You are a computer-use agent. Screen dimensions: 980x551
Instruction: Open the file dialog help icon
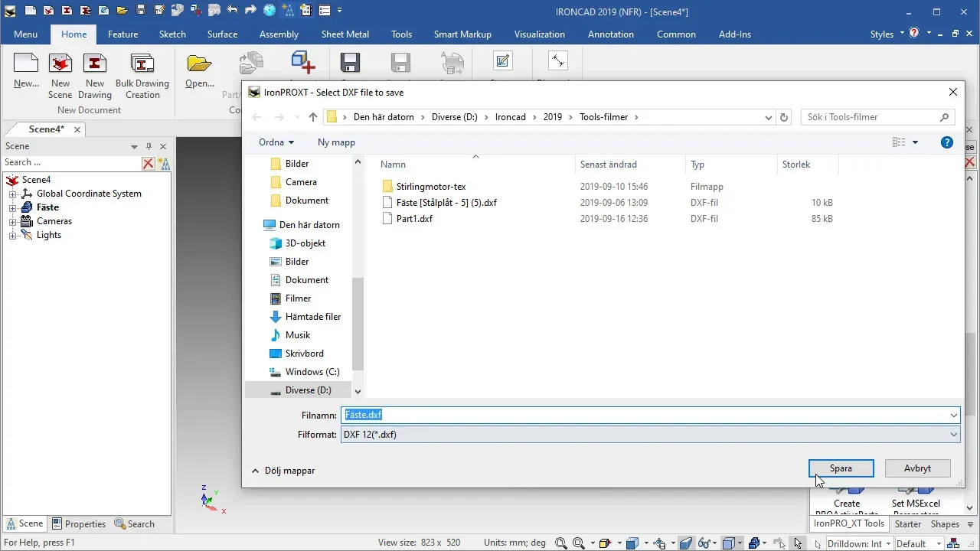pyautogui.click(x=947, y=142)
